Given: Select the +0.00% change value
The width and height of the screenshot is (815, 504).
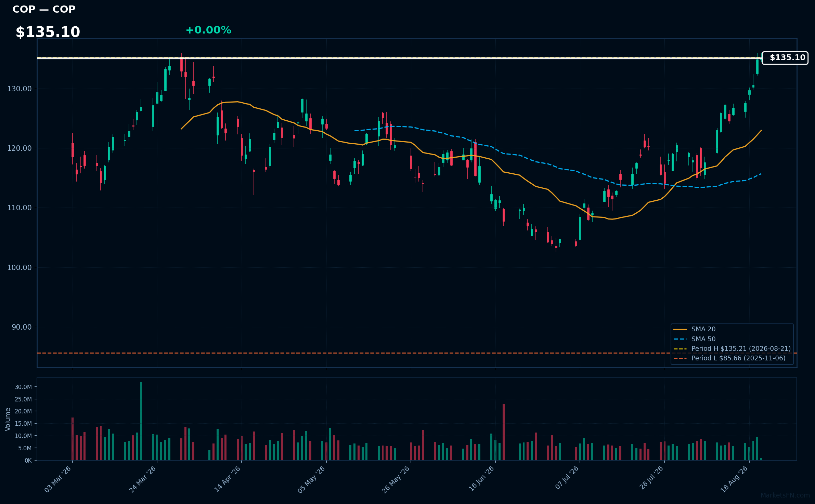Looking at the screenshot, I should pyautogui.click(x=208, y=30).
